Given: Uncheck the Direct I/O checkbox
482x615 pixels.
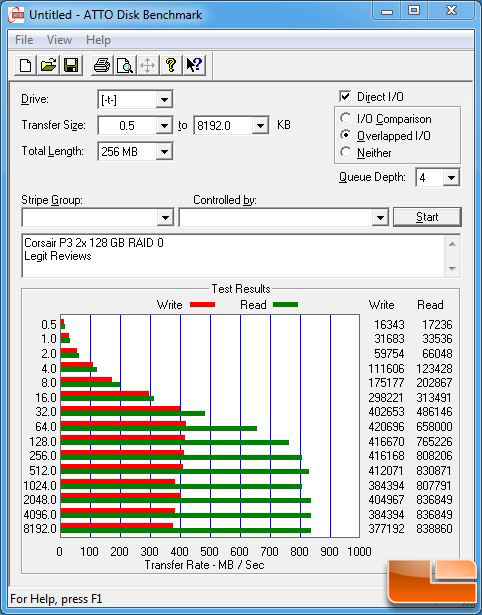Looking at the screenshot, I should [x=345, y=96].
